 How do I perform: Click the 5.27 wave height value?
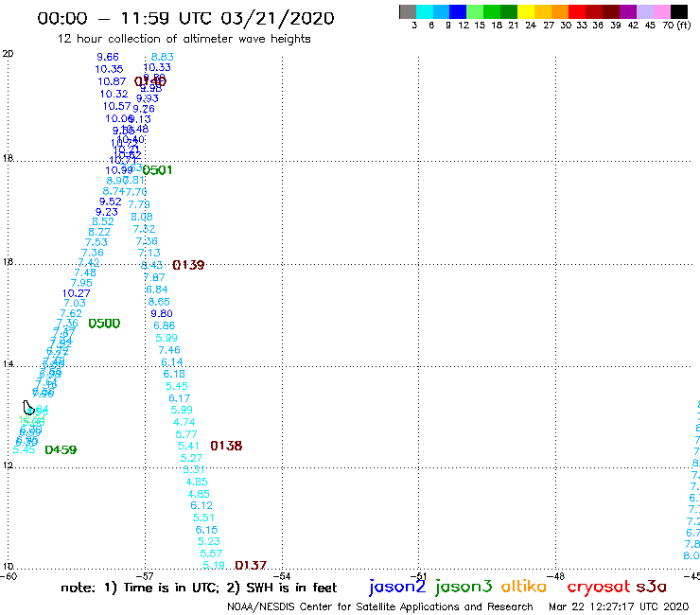point(191,458)
